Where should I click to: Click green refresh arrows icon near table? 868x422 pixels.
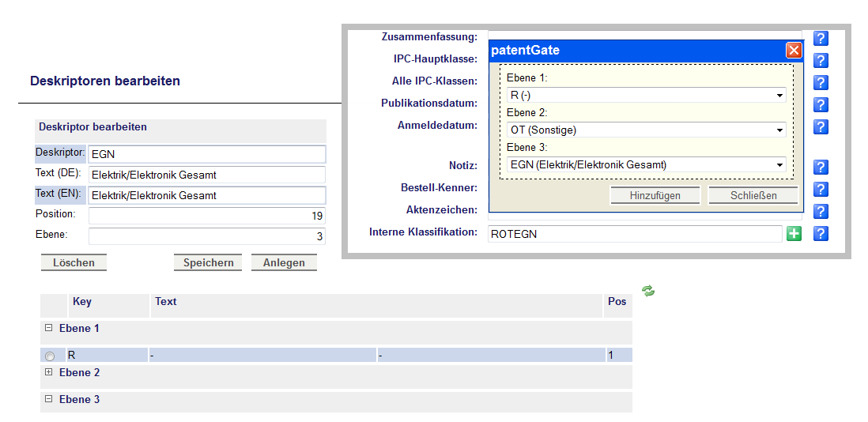pyautogui.click(x=648, y=290)
